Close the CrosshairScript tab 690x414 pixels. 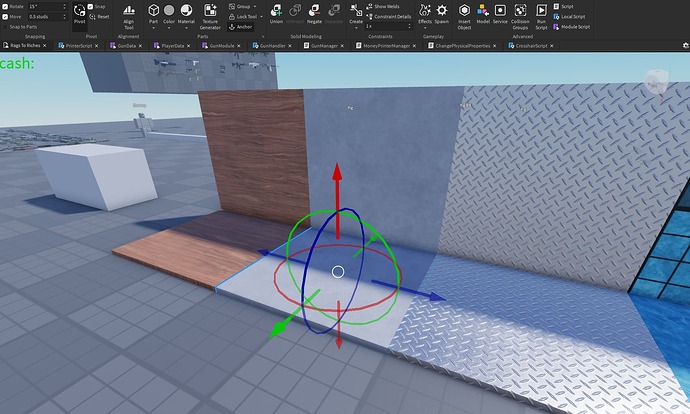click(551, 46)
